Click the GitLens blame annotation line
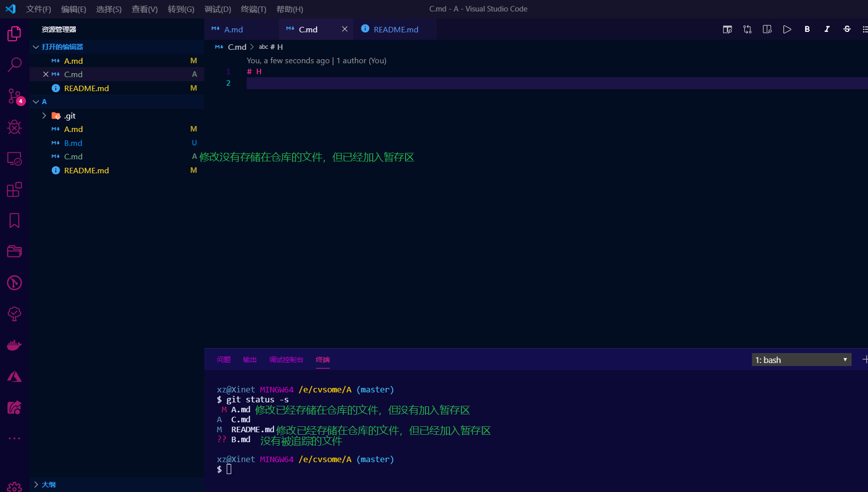 point(316,61)
